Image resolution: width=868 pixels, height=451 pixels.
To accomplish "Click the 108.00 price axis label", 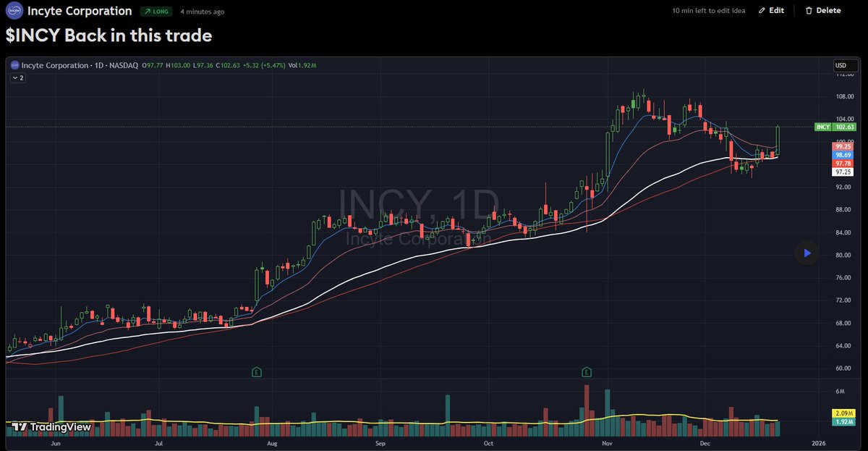I will [x=843, y=96].
